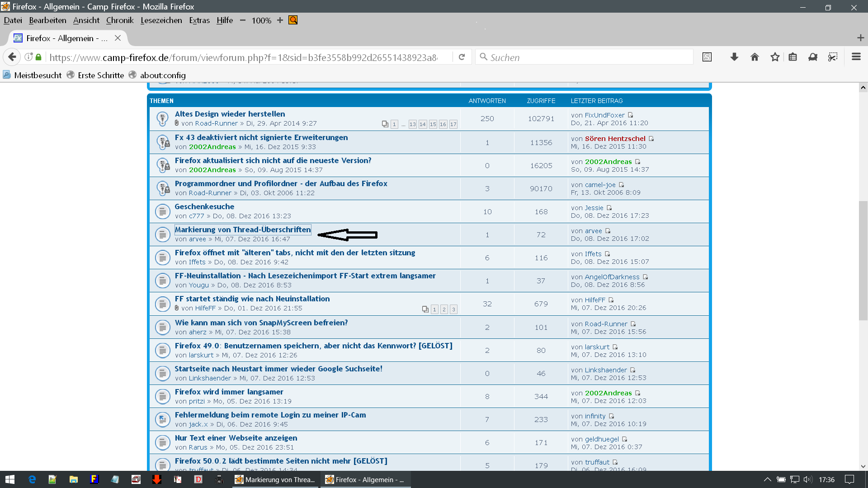This screenshot has height=488, width=868.
Task: Reload the page with the refresh icon
Action: point(462,57)
